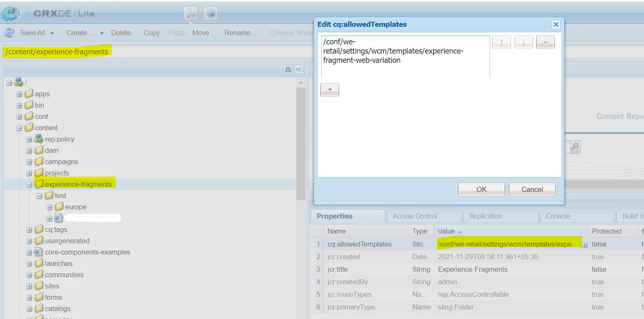Expand the rep:policy node
This screenshot has width=644, height=319.
click(x=29, y=139)
